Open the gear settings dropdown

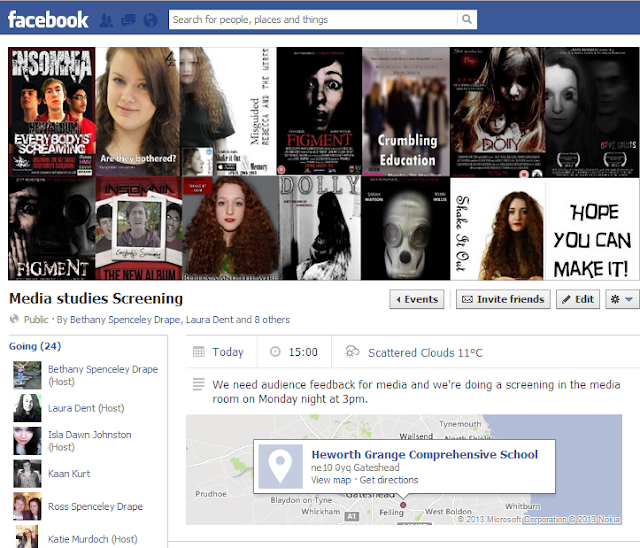pos(622,299)
